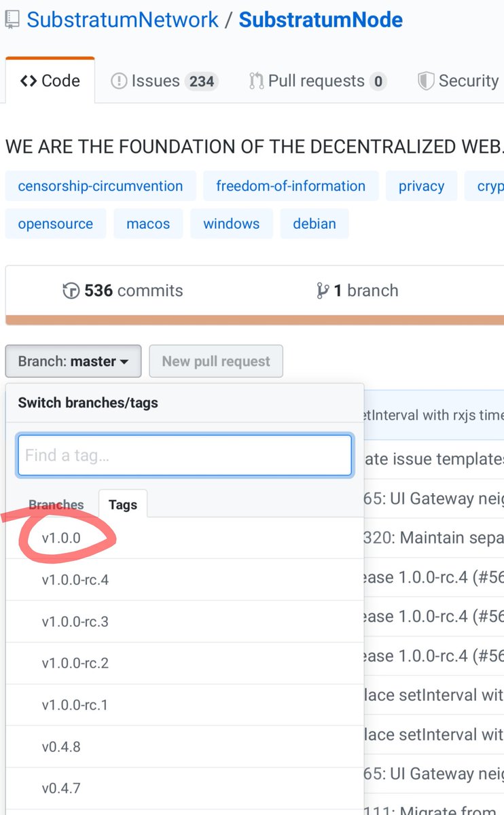Click the 'tInterval with rxjs time' commit message
This screenshot has height=815, width=504.
434,415
